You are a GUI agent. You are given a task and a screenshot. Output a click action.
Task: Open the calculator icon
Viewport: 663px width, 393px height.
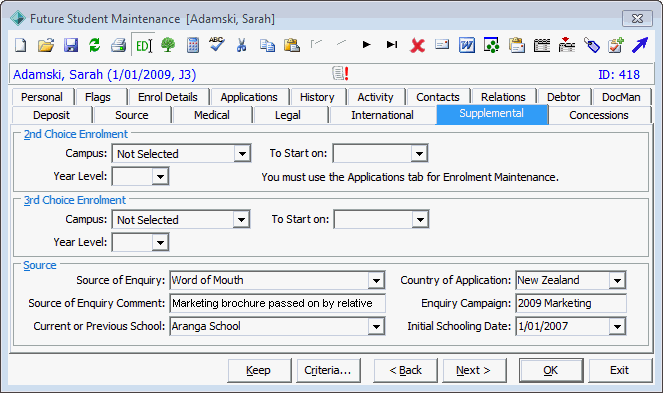(193, 45)
